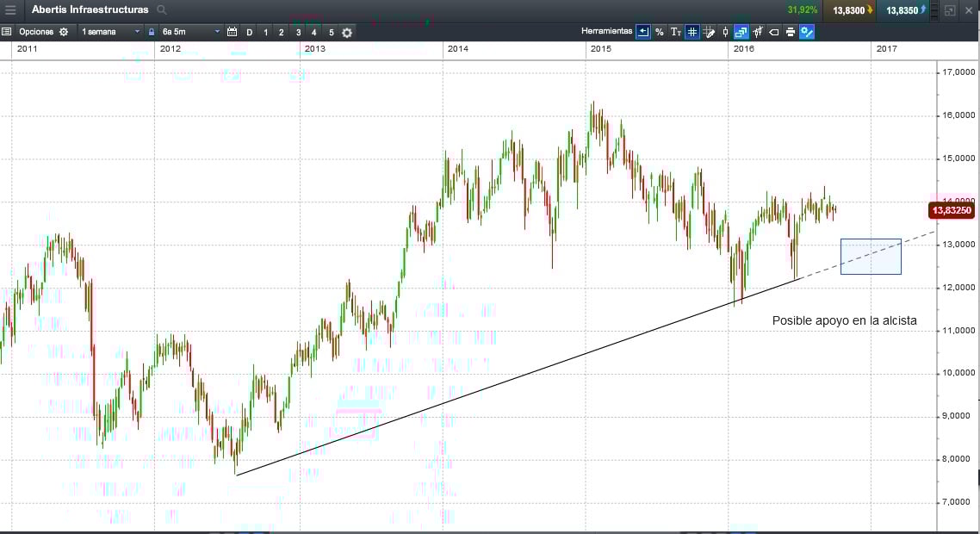
Task: Toggle the jump-to-latest arrow tool
Action: [x=643, y=32]
